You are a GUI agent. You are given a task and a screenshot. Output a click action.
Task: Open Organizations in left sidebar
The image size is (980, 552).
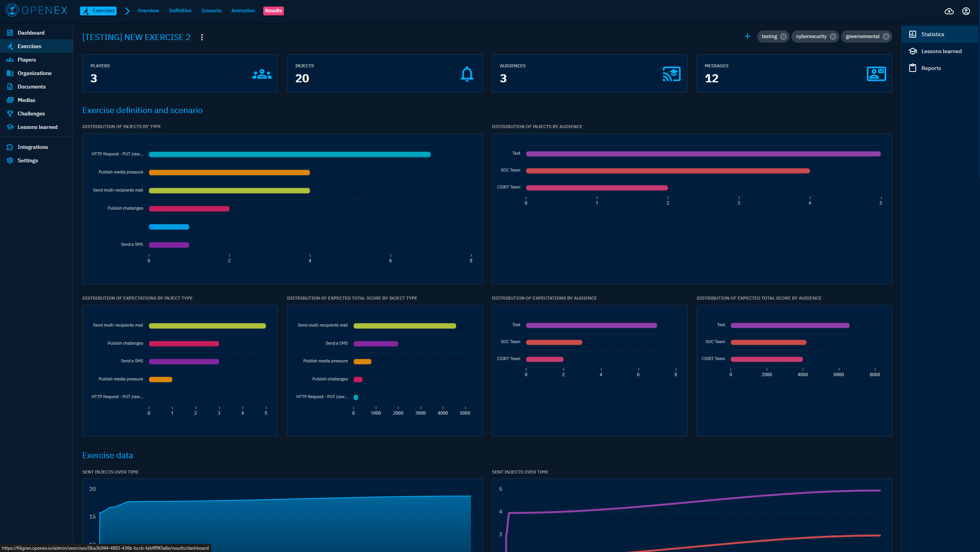click(34, 73)
